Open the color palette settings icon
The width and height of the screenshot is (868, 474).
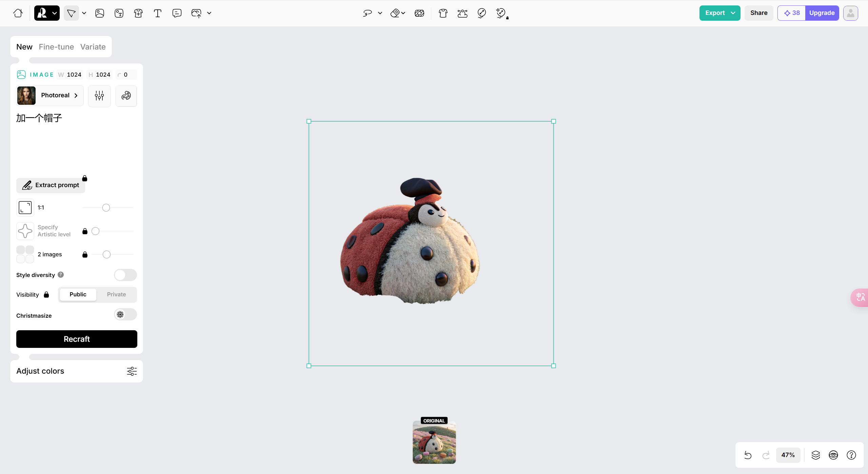point(126,96)
